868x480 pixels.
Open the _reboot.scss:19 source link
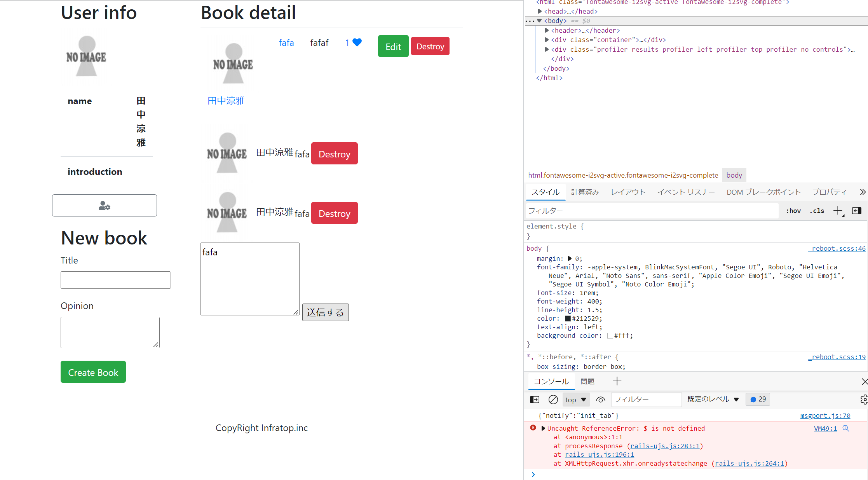[x=837, y=357]
